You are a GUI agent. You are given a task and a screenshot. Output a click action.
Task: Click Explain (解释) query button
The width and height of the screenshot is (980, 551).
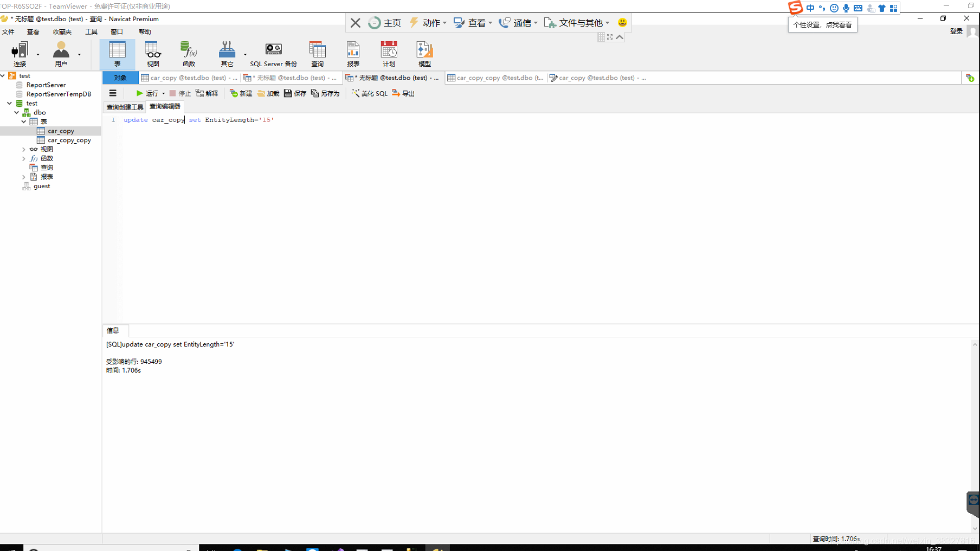(x=207, y=93)
